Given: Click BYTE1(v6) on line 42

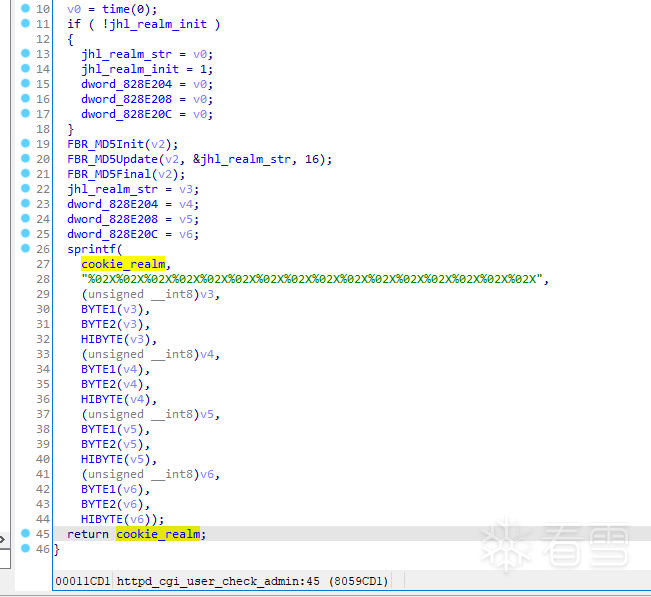Looking at the screenshot, I should [112, 489].
